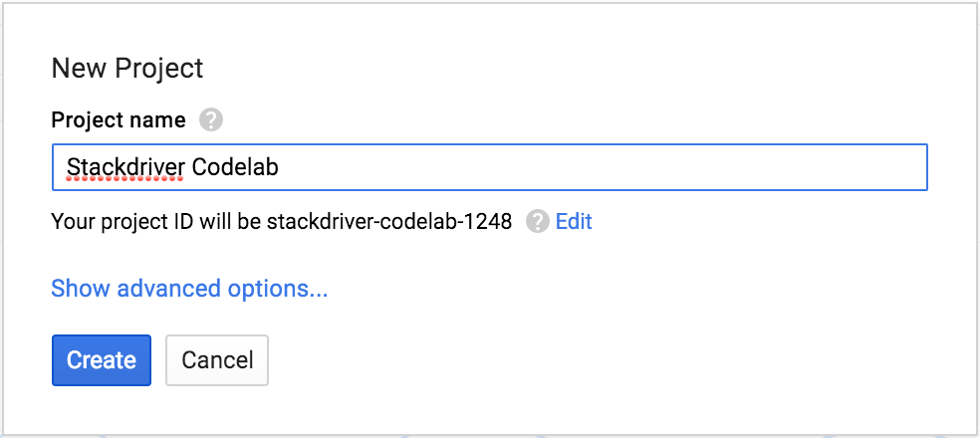Screen dimensions: 980x438
Task: Place cursor right after "Codelab" text
Action: [x=280, y=166]
